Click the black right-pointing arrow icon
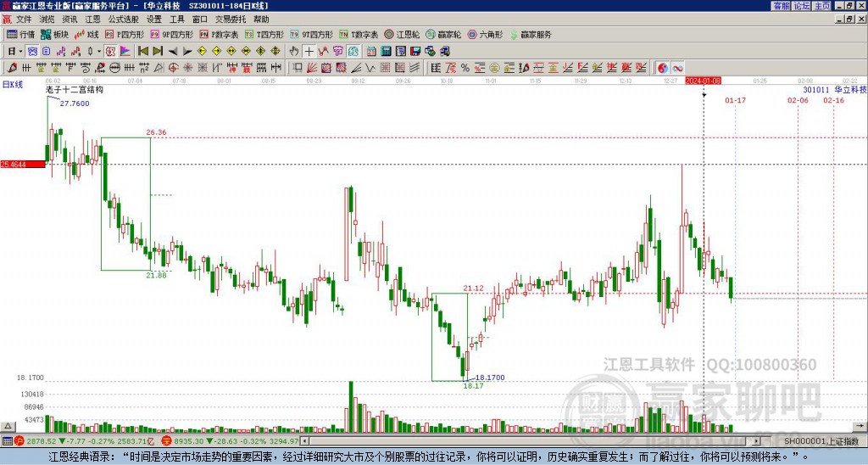The width and height of the screenshot is (868, 465). [187, 52]
